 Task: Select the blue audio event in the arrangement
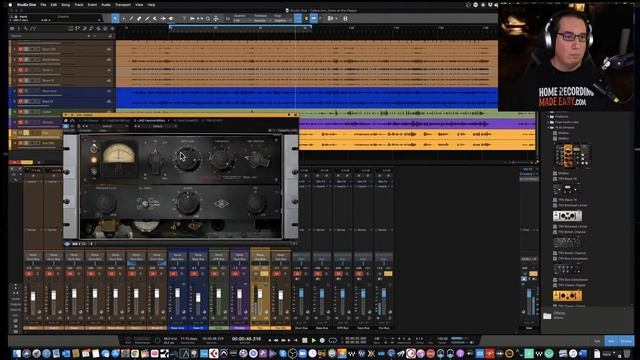[307, 98]
